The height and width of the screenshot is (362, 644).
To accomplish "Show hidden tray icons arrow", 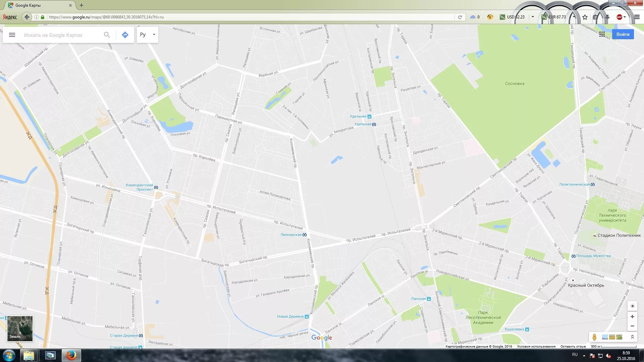I will point(584,355).
